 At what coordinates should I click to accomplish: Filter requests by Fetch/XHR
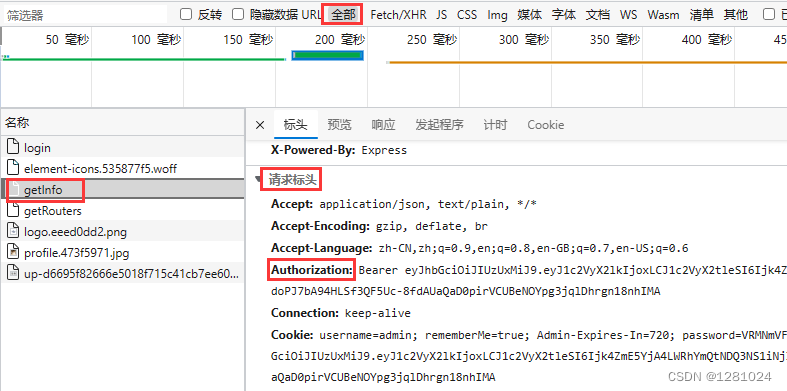coord(399,15)
